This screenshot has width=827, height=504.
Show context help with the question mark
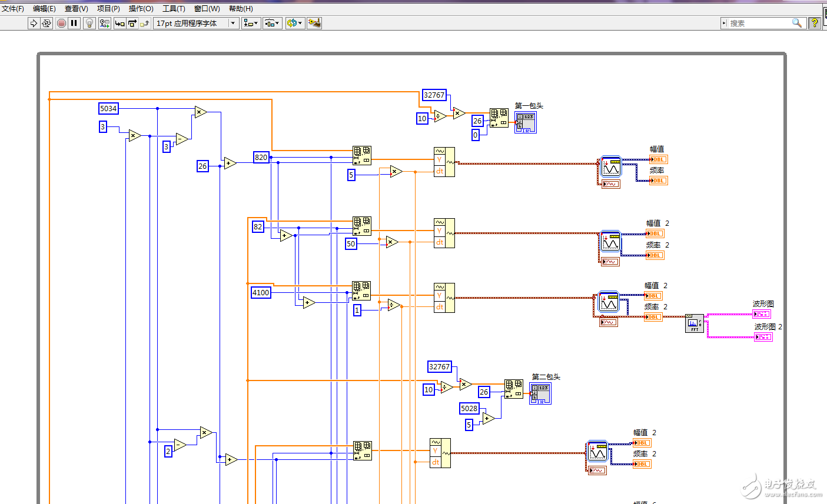pos(815,23)
